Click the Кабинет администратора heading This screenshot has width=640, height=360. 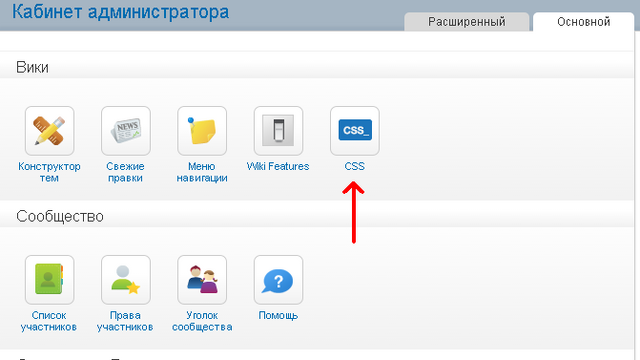[x=120, y=11]
